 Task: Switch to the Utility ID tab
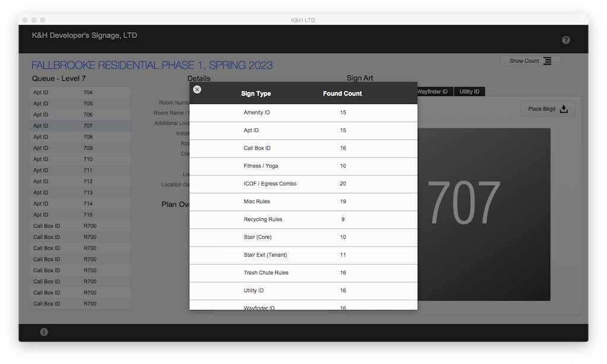coord(469,92)
